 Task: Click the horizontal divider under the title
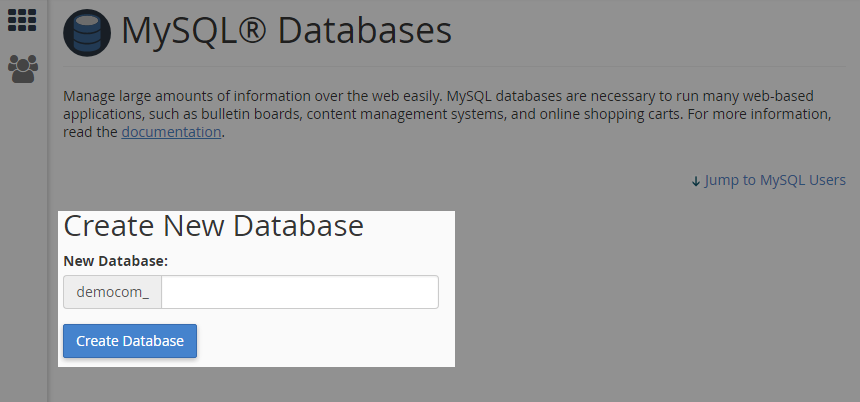[x=454, y=67]
